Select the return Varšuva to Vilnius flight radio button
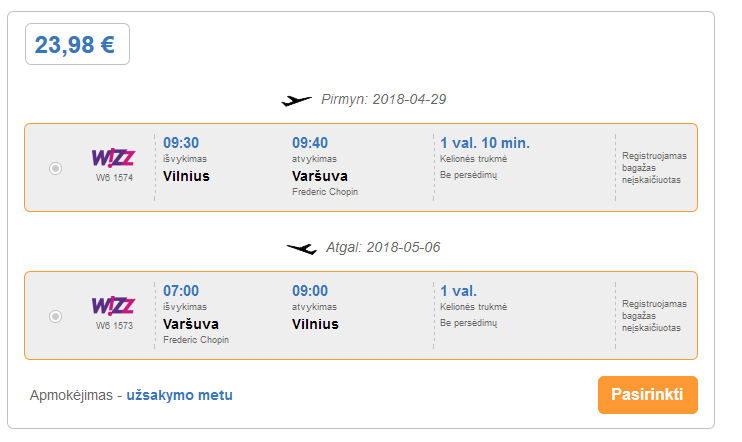The height and width of the screenshot is (442, 742). 55,316
